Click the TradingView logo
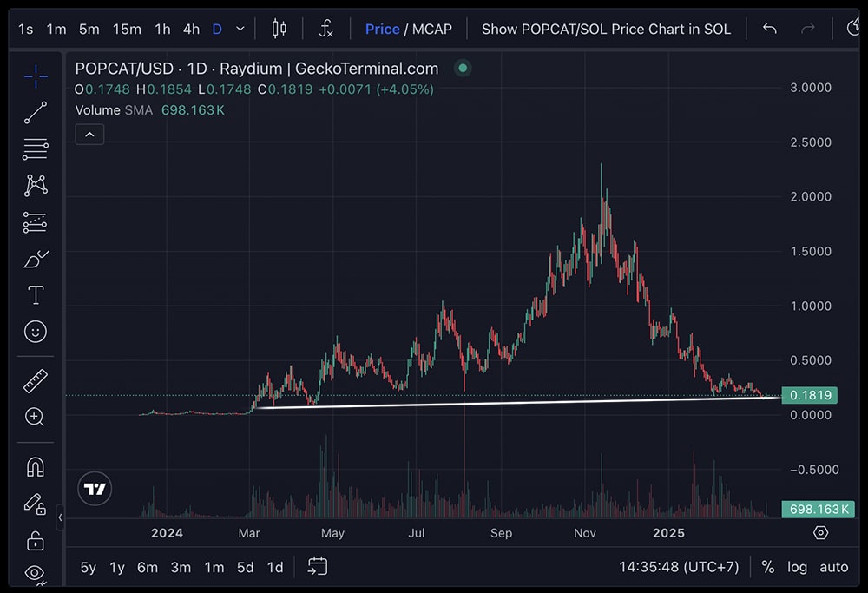Image resolution: width=868 pixels, height=593 pixels. tap(95, 489)
